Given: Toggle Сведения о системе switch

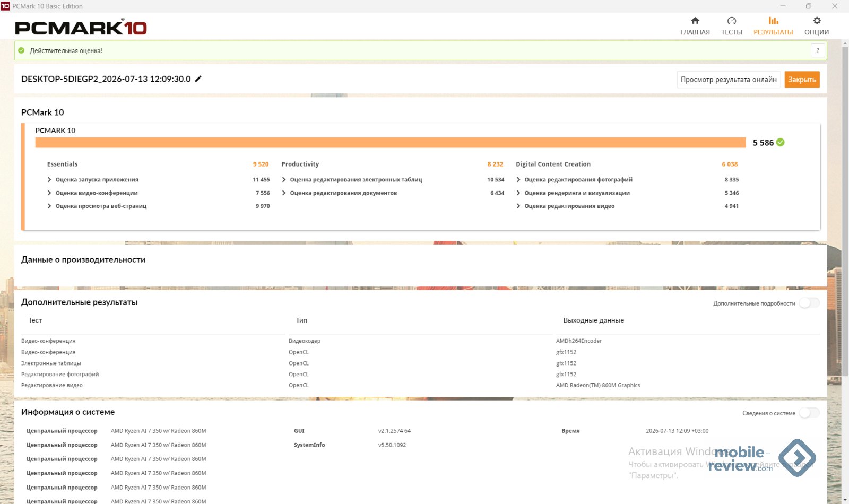Looking at the screenshot, I should point(809,413).
